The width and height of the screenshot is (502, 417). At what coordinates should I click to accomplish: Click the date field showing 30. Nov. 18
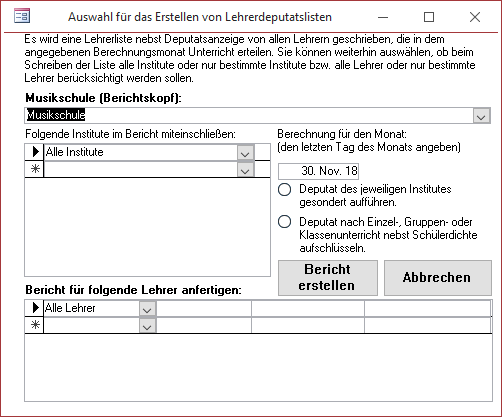tap(318, 171)
